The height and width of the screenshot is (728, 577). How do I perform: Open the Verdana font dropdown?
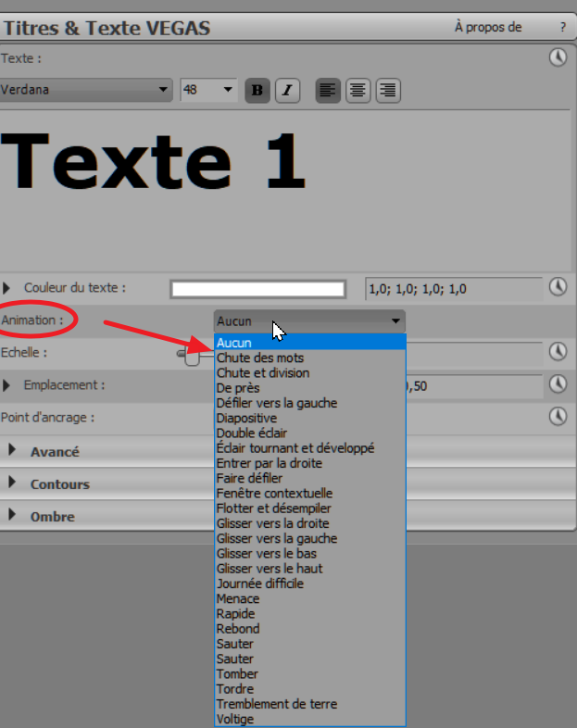coord(85,89)
